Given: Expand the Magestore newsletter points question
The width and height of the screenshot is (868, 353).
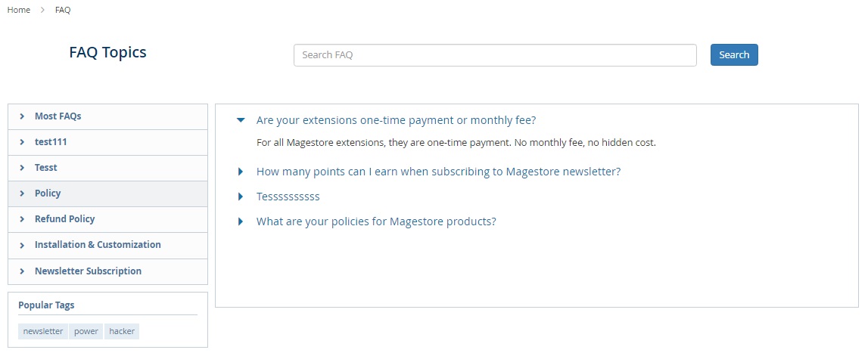Looking at the screenshot, I should tap(241, 172).
